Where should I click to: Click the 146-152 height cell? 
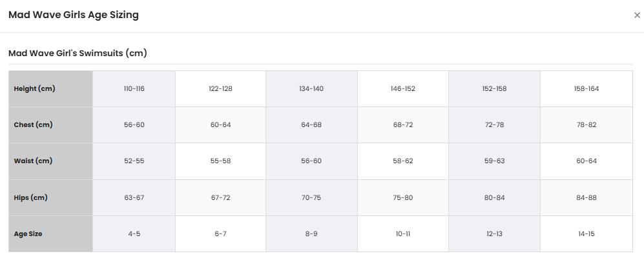point(403,88)
